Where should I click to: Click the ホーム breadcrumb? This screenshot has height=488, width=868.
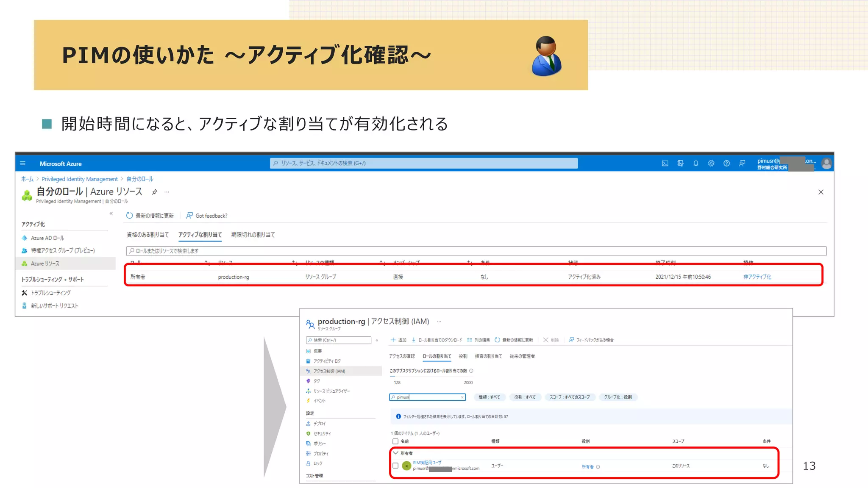[27, 179]
